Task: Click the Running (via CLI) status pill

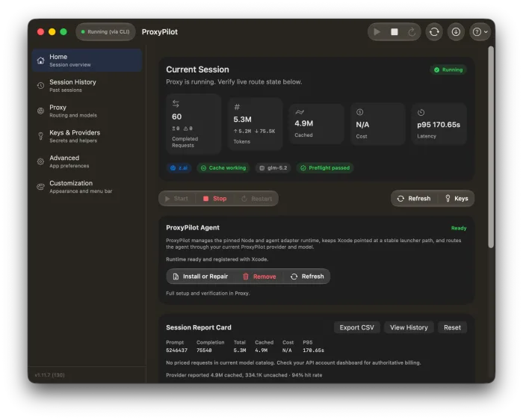Action: 105,31
